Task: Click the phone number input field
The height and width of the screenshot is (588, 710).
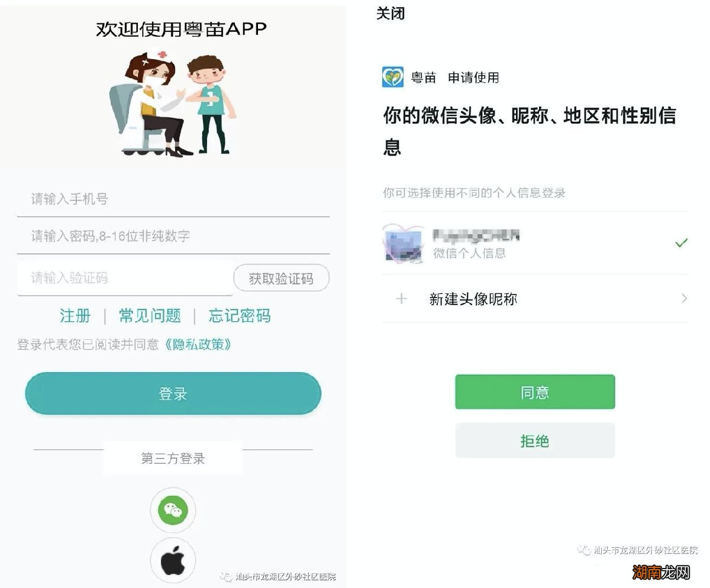Action: [118, 199]
